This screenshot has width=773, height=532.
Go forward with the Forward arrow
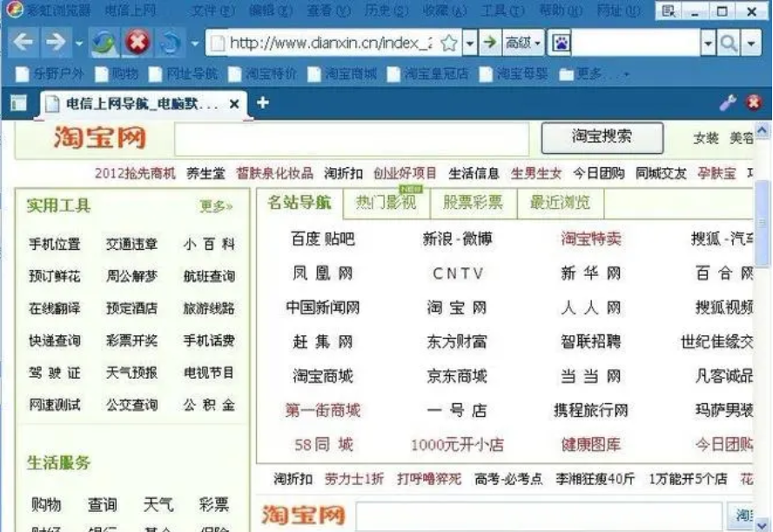55,43
